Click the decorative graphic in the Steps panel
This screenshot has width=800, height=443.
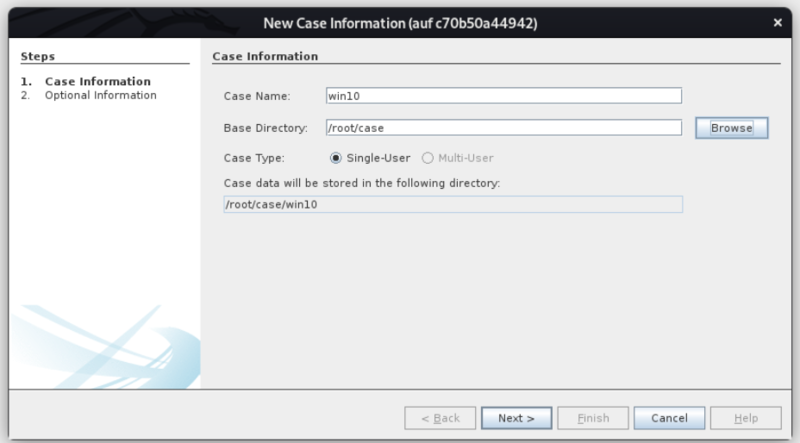(x=100, y=340)
